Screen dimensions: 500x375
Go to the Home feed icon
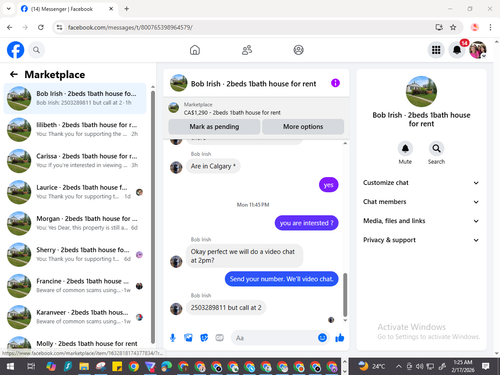195,50
